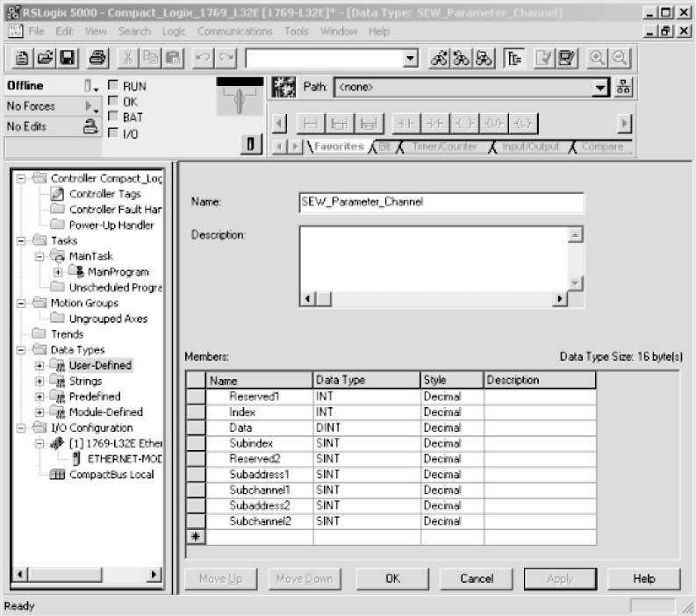Select Controller Tags in the tree

(x=104, y=194)
